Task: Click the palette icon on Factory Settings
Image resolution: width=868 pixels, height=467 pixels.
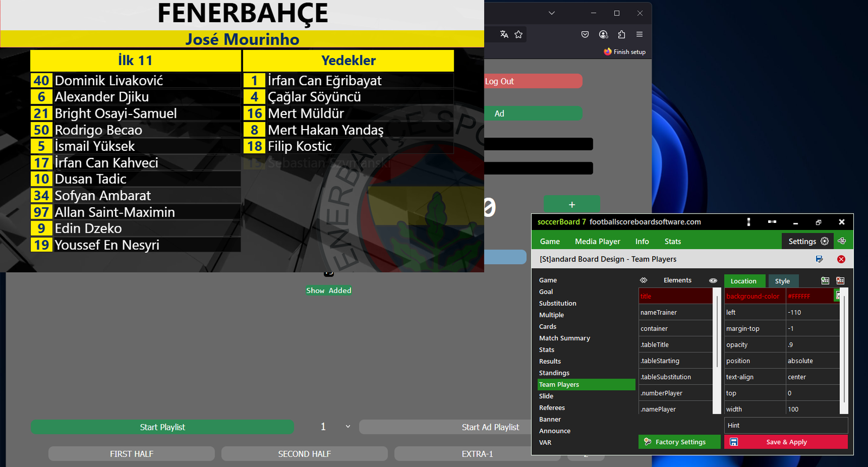Action: click(647, 442)
